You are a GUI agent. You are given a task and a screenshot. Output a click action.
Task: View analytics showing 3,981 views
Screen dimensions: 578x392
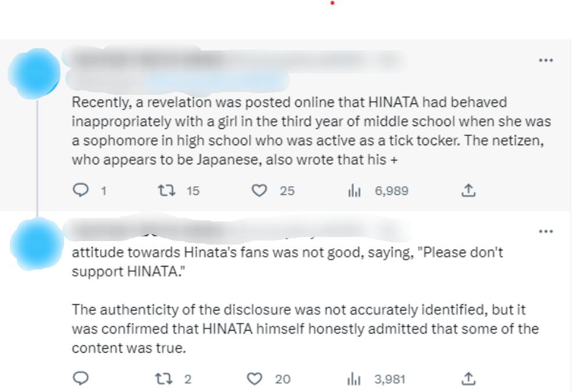pos(377,379)
